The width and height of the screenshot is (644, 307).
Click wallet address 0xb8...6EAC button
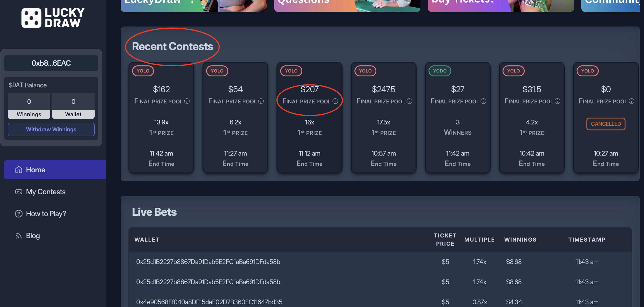pyautogui.click(x=51, y=63)
